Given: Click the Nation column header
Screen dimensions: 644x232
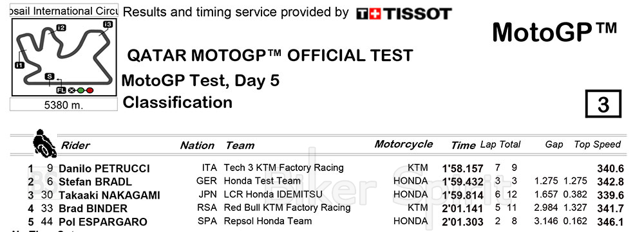Looking at the screenshot, I should (197, 145).
